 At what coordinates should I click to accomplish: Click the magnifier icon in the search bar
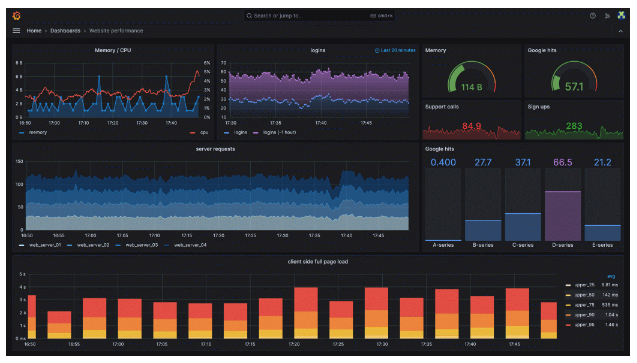coord(249,16)
